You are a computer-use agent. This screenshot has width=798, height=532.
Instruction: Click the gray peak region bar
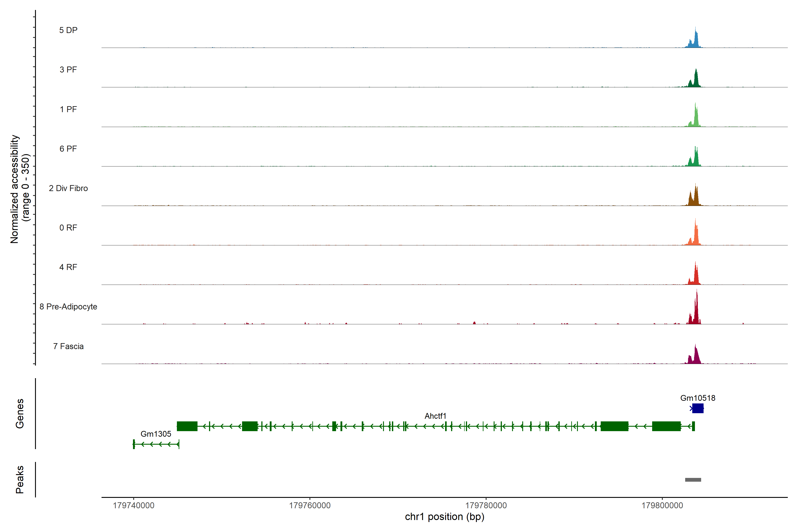pos(693,480)
